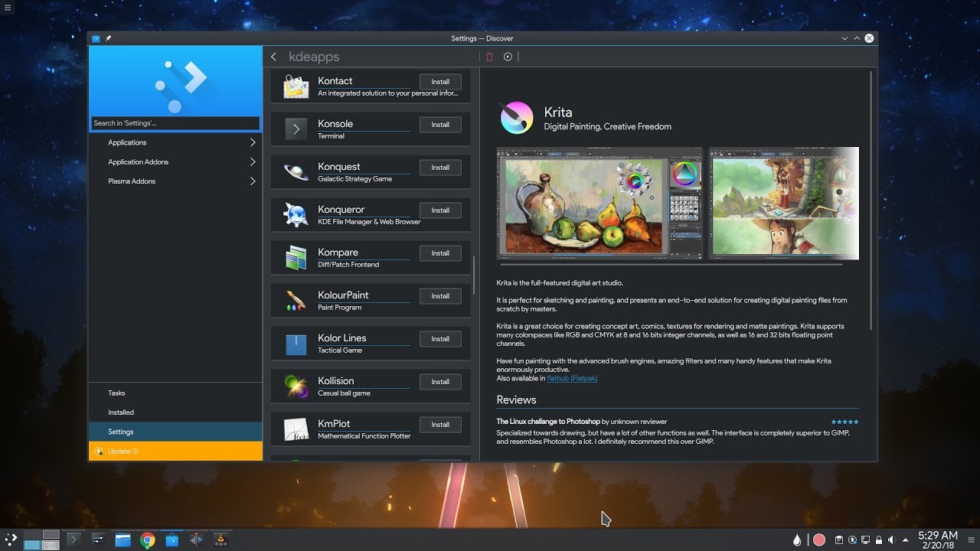Go back using the arrow beside kdeapps
Viewport: 980px width, 551px height.
[273, 57]
